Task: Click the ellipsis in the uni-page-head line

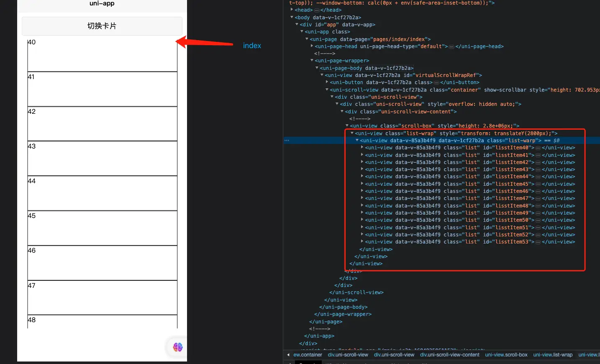Action: [x=451, y=46]
